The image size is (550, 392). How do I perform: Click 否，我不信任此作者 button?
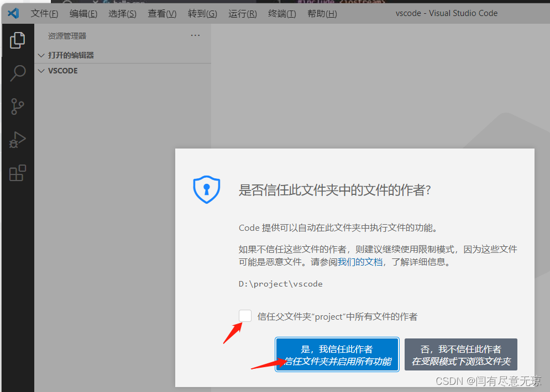click(x=461, y=354)
